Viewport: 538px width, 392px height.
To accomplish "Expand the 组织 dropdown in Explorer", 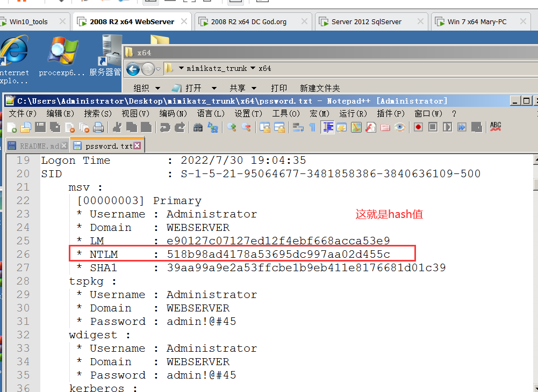I will [147, 88].
